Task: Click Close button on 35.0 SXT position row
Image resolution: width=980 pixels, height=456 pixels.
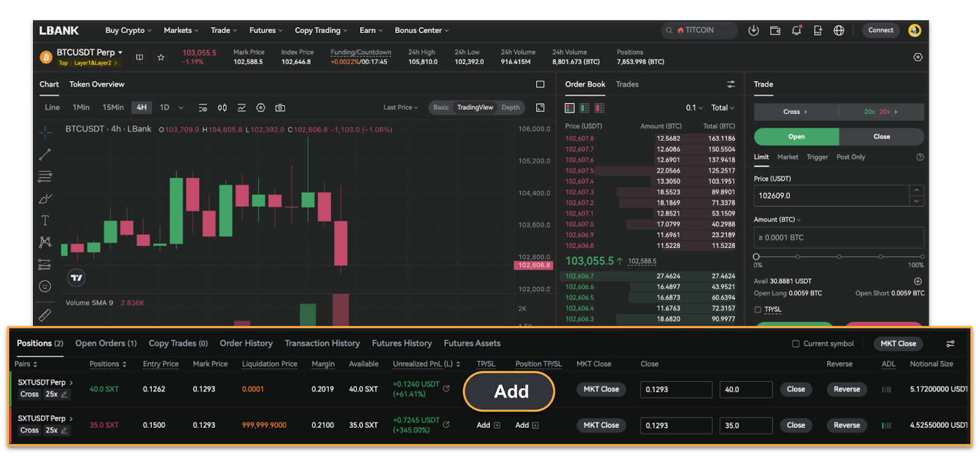Action: point(796,425)
